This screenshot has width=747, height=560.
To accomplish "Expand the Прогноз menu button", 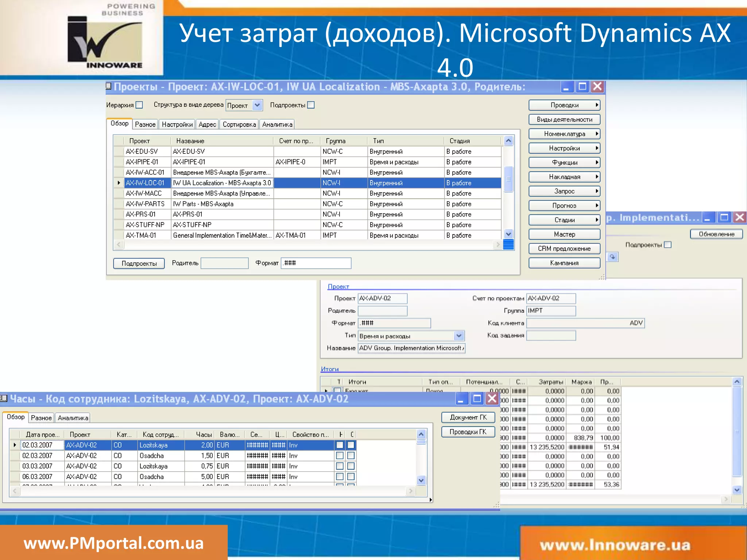I will (x=564, y=206).
